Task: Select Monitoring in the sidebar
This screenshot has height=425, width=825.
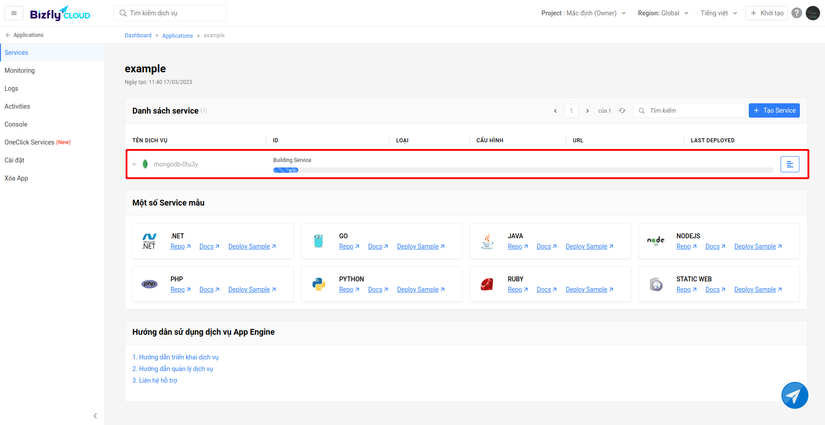Action: 52,70
